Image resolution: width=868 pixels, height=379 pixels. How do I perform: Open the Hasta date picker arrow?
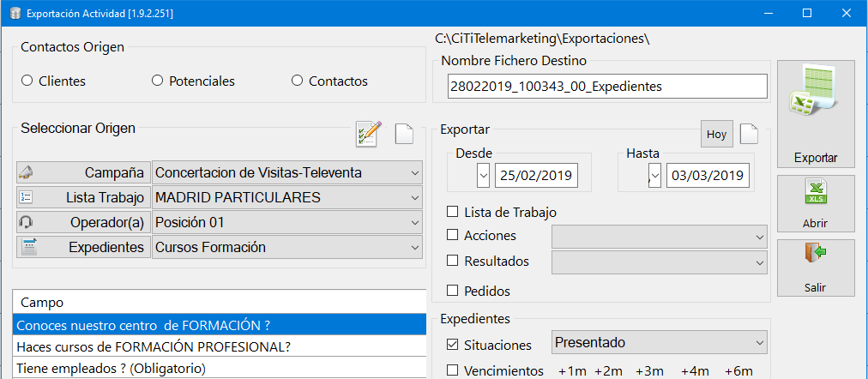[655, 176]
